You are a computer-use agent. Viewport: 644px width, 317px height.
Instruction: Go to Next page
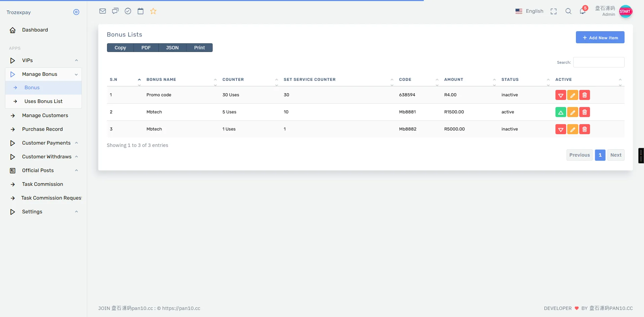pos(616,155)
